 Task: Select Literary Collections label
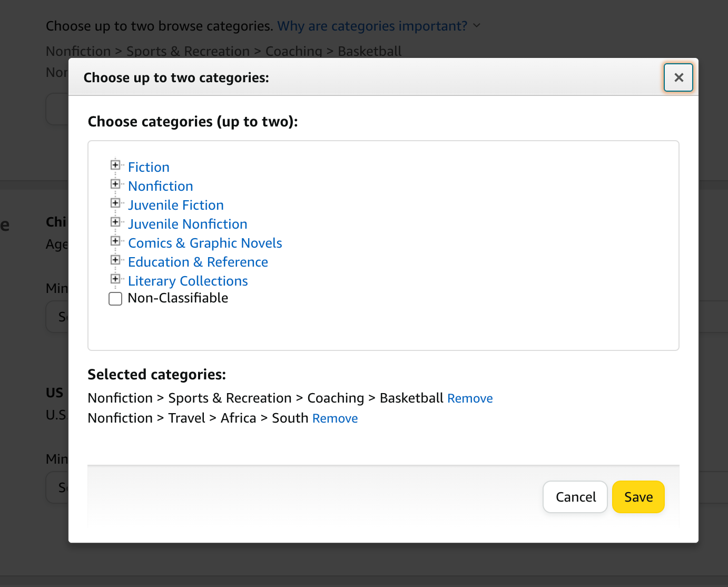pyautogui.click(x=188, y=281)
